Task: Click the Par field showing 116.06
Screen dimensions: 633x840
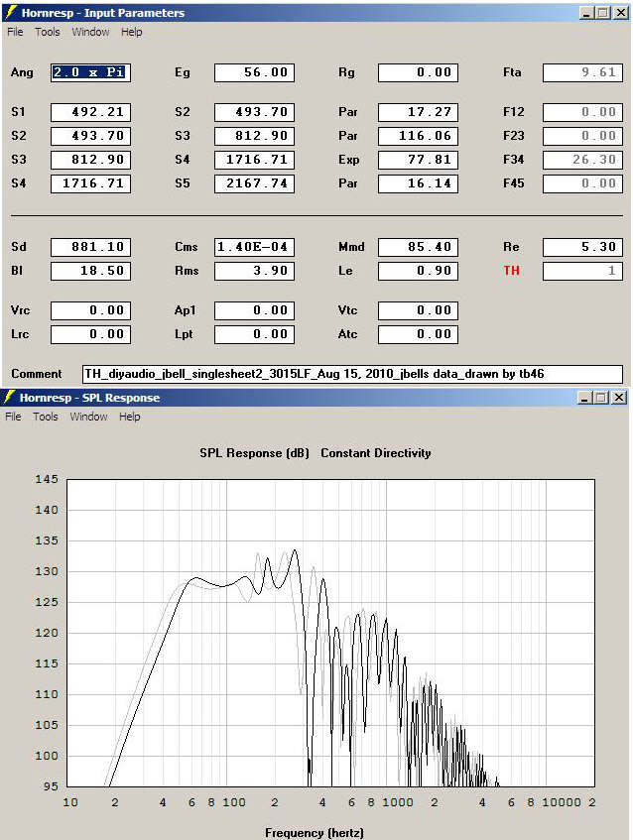Action: (x=418, y=136)
